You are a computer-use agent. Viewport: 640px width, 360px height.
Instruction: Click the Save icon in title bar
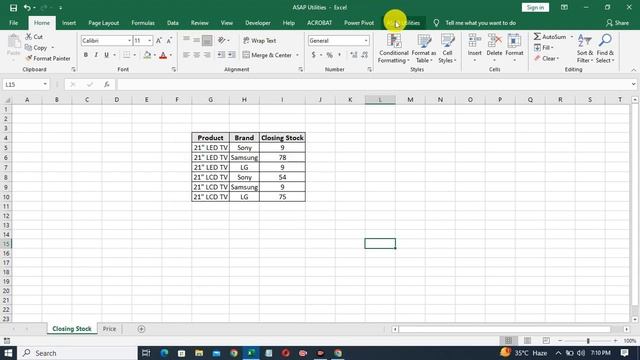click(x=13, y=7)
